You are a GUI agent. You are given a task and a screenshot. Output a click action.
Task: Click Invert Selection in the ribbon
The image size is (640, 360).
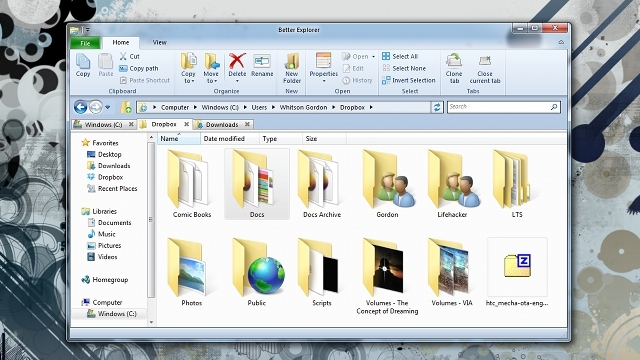[409, 80]
